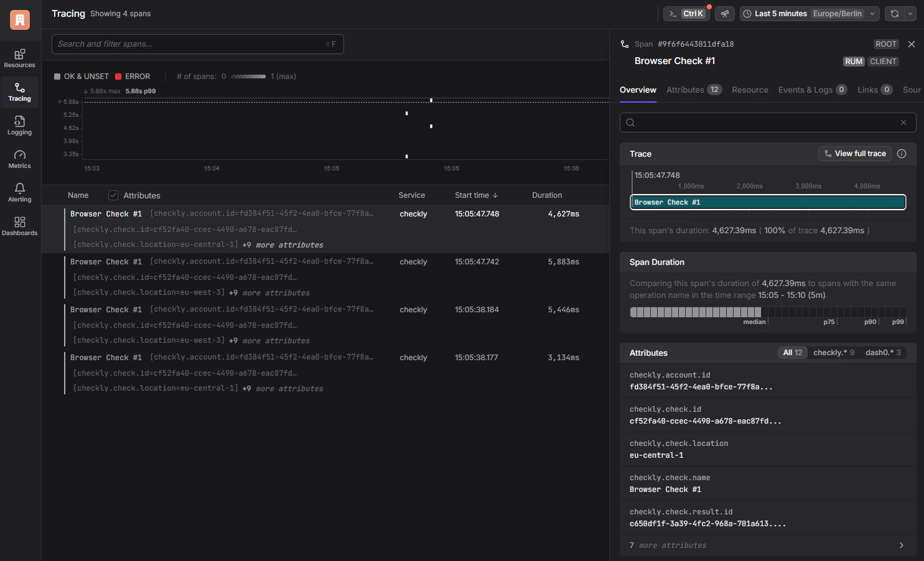The height and width of the screenshot is (561, 924).
Task: Open the Tracing section in the sidebar
Action: (x=19, y=92)
